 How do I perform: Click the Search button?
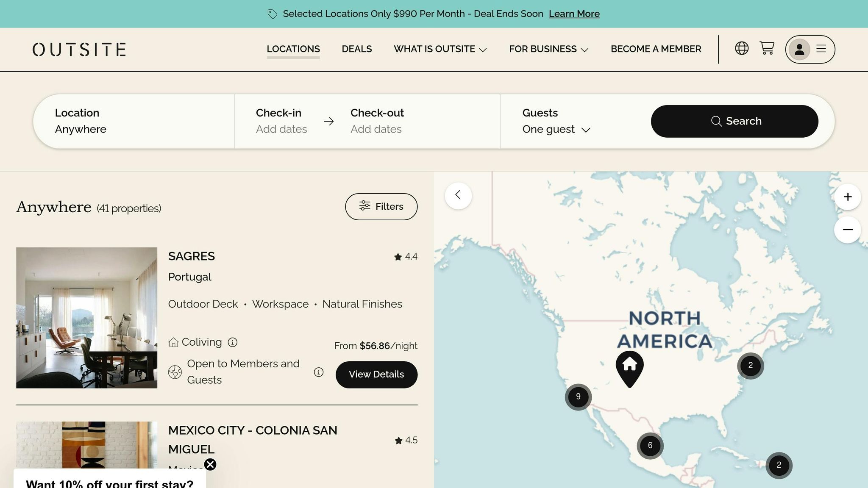tap(734, 121)
